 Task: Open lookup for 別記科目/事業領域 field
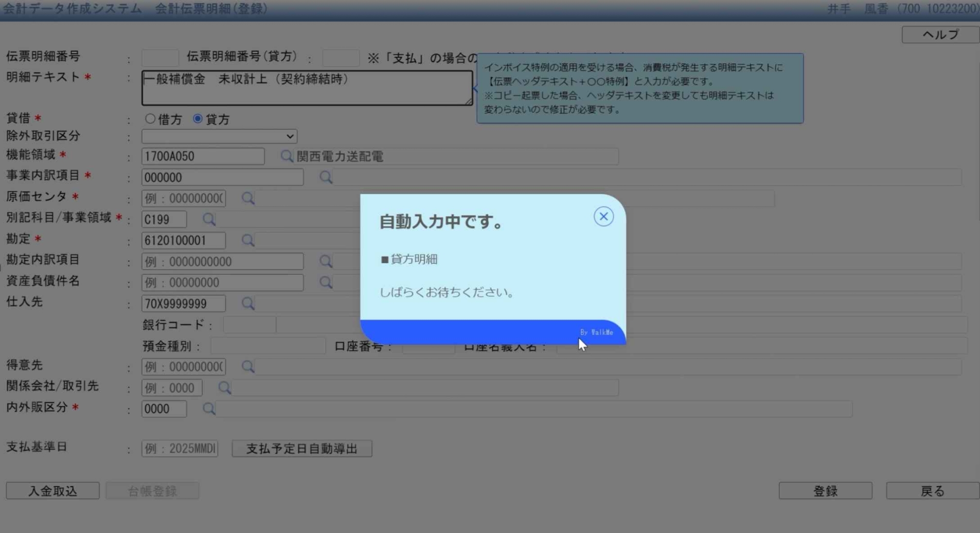coord(208,220)
